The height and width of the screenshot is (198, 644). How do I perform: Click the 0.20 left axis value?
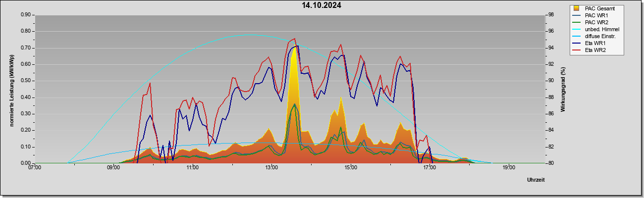click(26, 130)
